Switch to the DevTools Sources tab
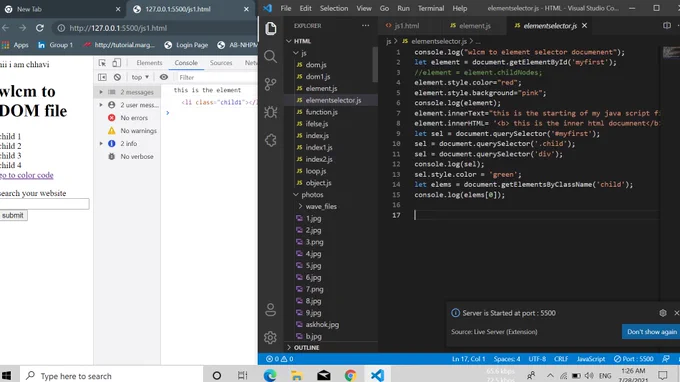 (221, 63)
